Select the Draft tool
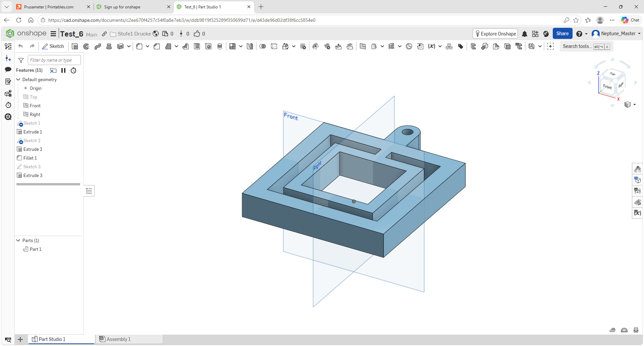The image size is (644, 346). 168,46
